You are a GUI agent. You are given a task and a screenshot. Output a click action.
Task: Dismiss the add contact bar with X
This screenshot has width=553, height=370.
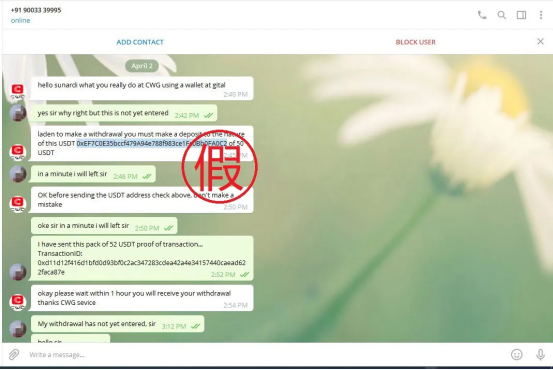pyautogui.click(x=540, y=42)
